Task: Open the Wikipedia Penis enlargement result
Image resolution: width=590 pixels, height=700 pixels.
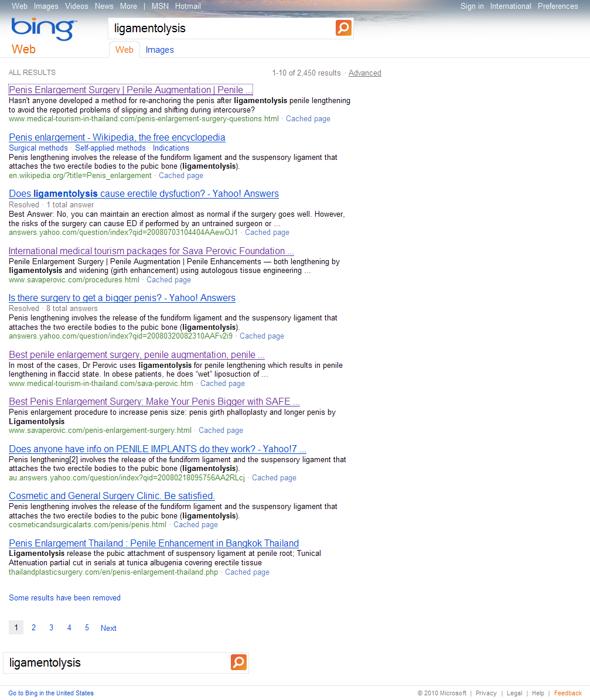Action: tap(117, 138)
